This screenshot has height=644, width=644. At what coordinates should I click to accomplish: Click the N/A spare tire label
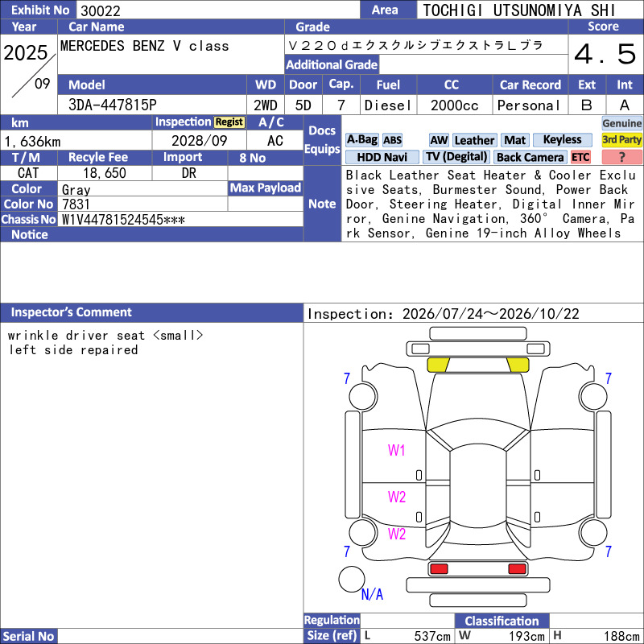[x=372, y=594]
